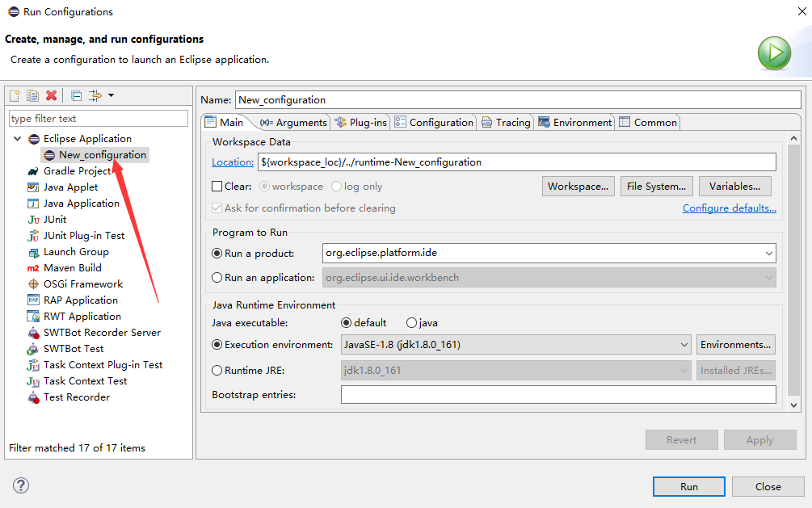The height and width of the screenshot is (508, 812).
Task: Click the workspace Location text field
Action: (517, 162)
